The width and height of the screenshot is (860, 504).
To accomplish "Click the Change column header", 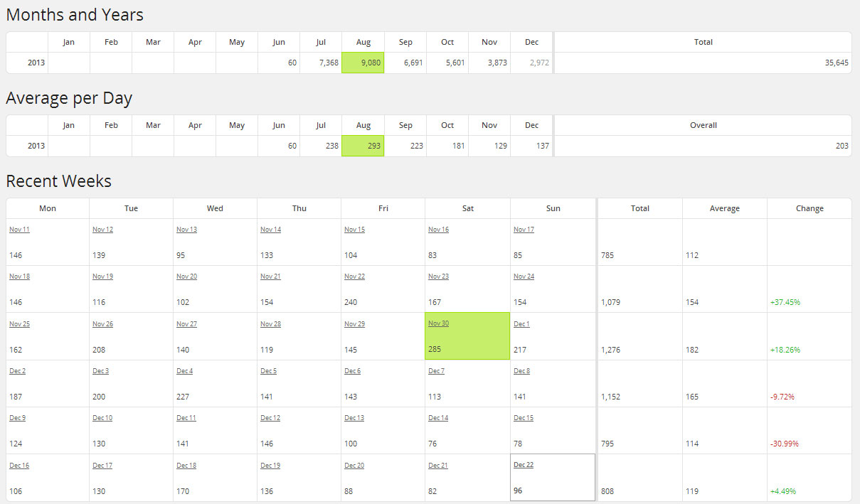I will (809, 208).
